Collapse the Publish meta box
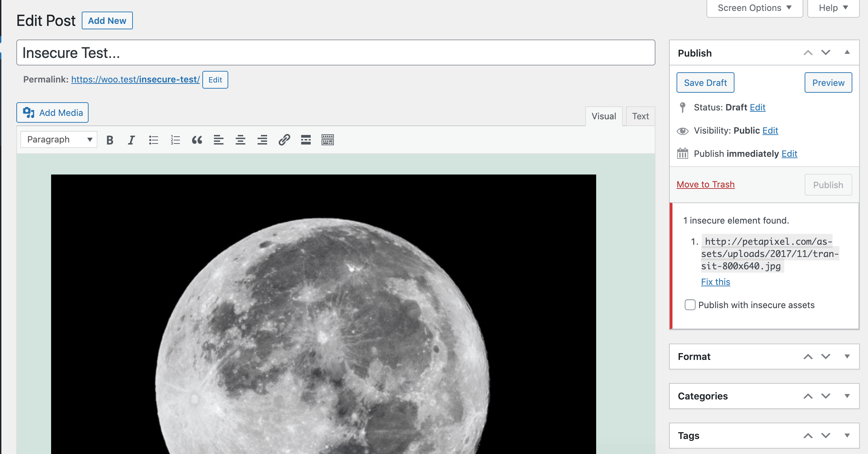The width and height of the screenshot is (868, 454). pyautogui.click(x=847, y=52)
